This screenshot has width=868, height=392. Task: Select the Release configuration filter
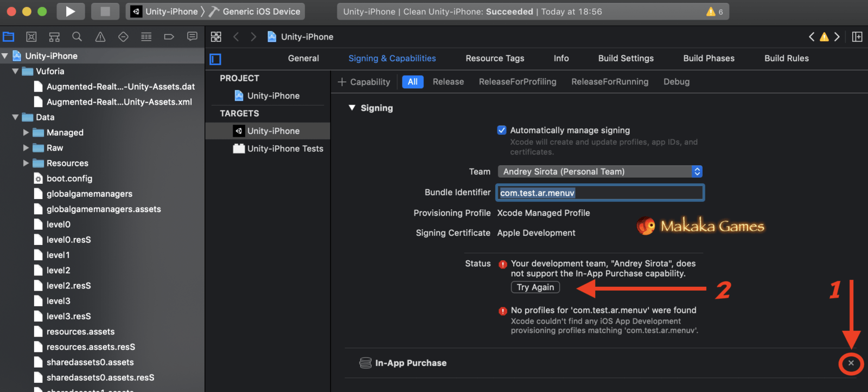tap(448, 82)
